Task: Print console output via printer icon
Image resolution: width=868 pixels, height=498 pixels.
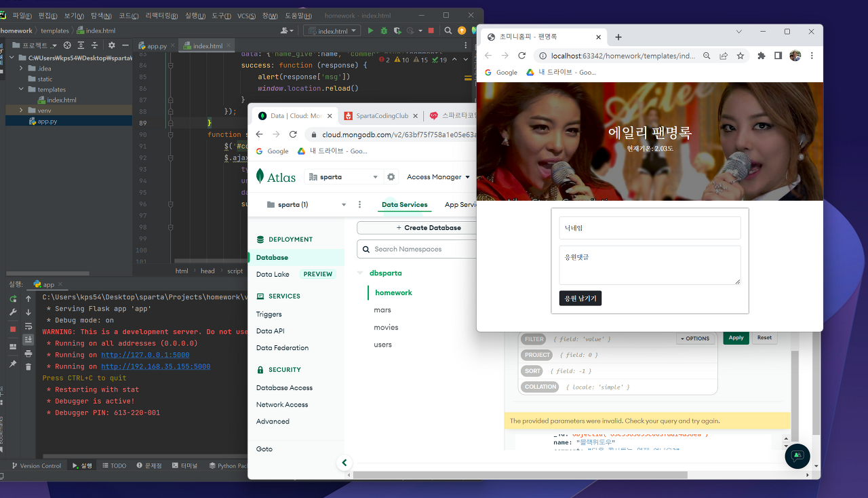Action: pyautogui.click(x=28, y=353)
